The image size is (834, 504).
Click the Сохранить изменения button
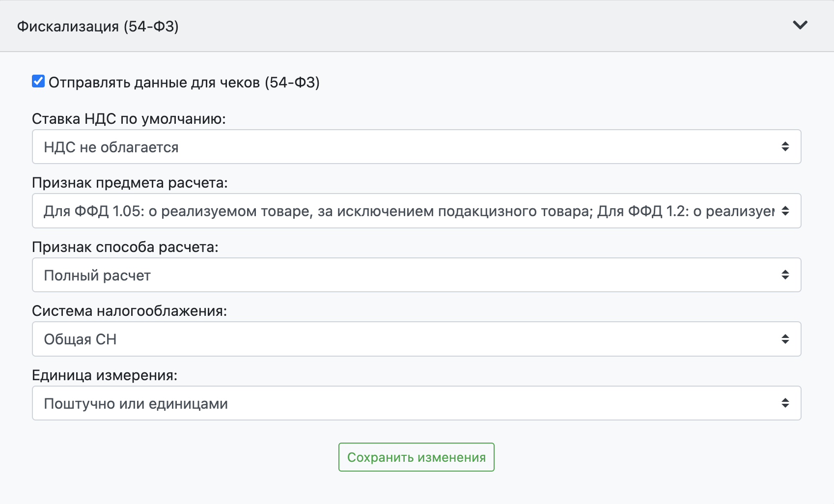coord(417,457)
